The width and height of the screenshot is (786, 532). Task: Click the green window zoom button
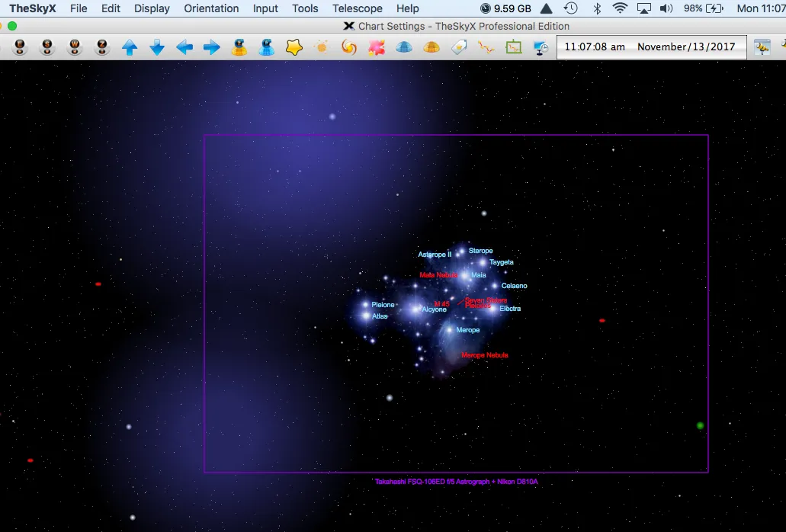click(x=12, y=26)
